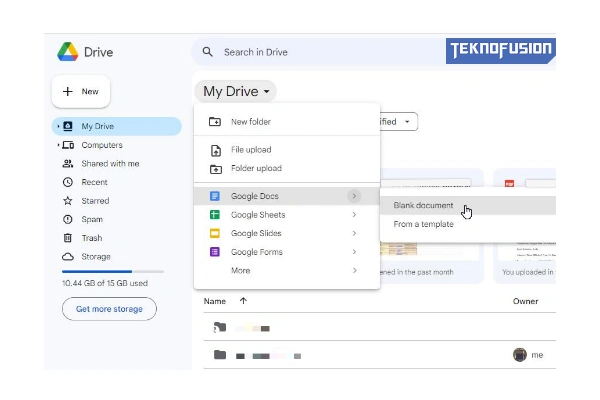Screen dimensions: 600x400
Task: Click the Trash bin icon
Action: 68,238
